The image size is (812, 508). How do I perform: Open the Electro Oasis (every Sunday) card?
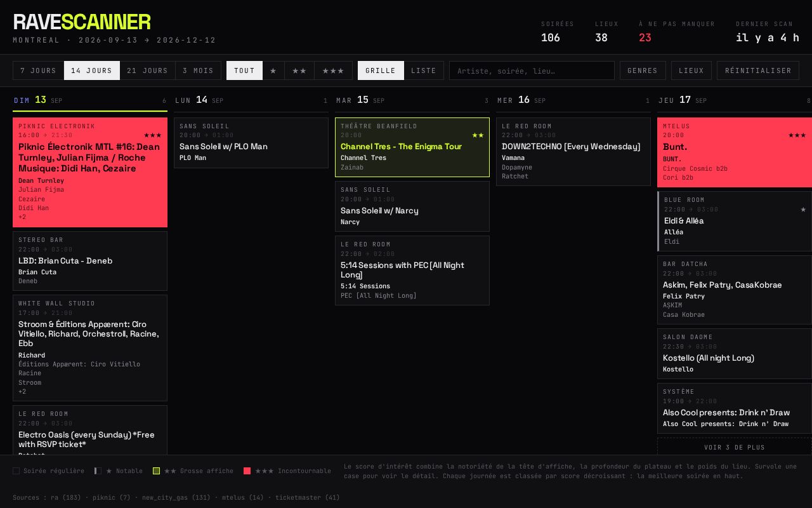click(90, 430)
